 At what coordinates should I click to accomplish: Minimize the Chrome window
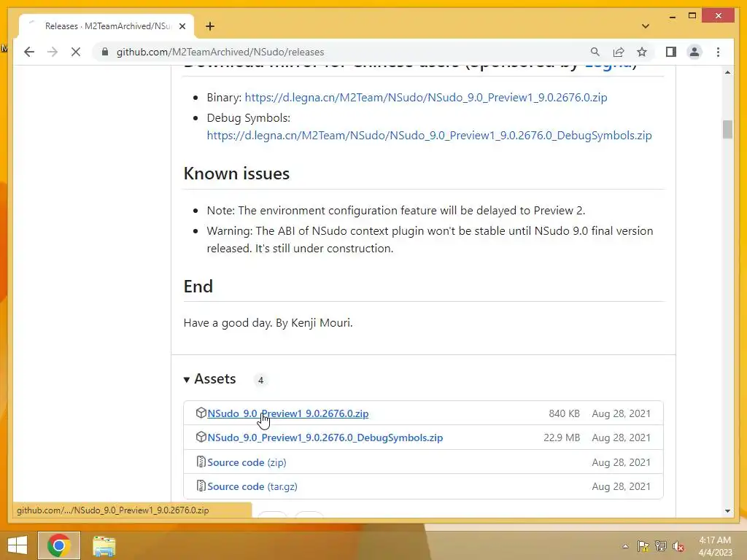672,16
